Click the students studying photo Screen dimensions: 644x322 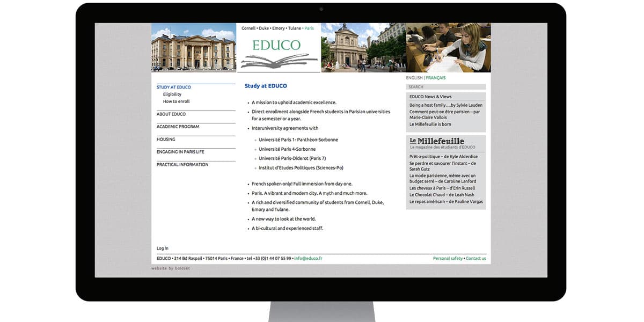point(448,48)
